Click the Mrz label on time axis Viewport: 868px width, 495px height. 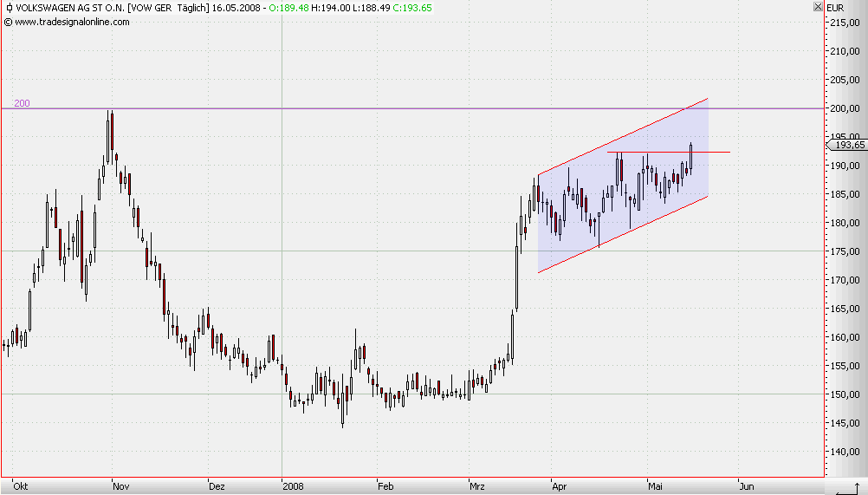point(477,486)
